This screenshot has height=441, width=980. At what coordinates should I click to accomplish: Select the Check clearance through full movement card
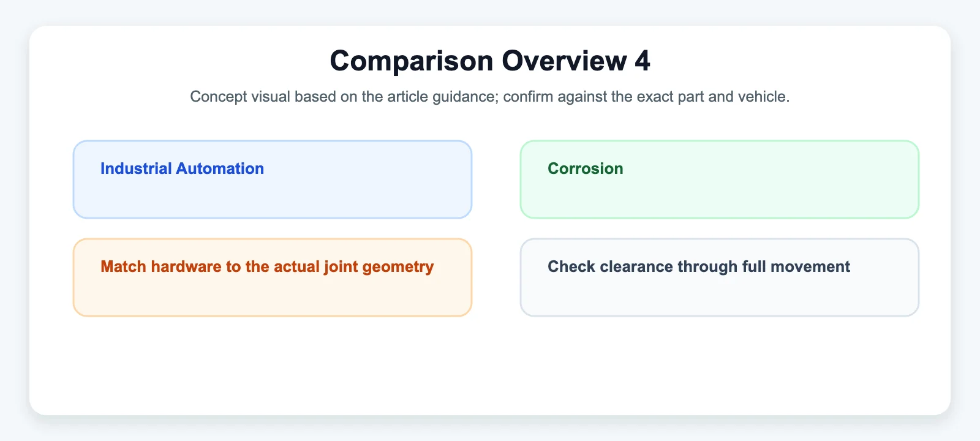tap(720, 277)
